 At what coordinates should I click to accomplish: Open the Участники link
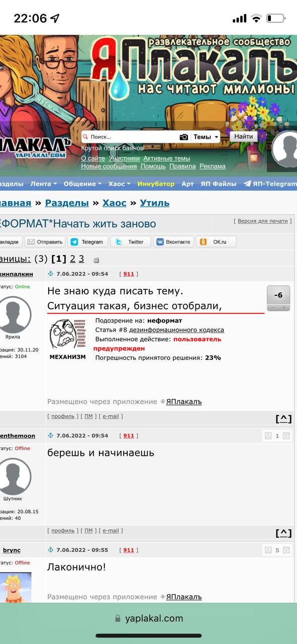[x=124, y=158]
